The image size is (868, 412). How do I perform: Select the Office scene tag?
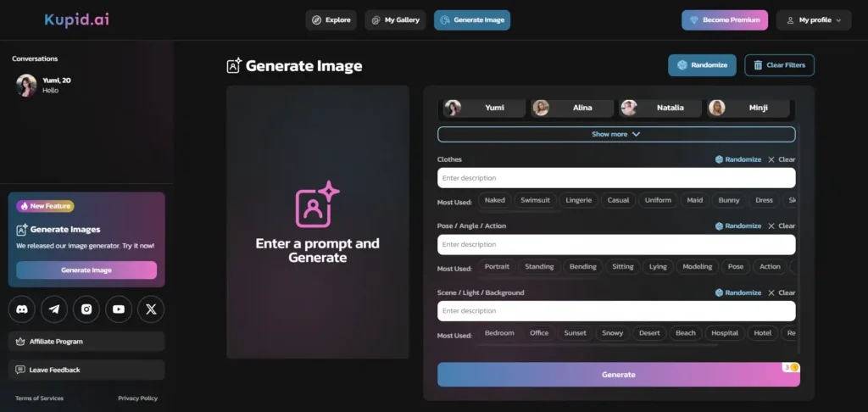point(539,333)
